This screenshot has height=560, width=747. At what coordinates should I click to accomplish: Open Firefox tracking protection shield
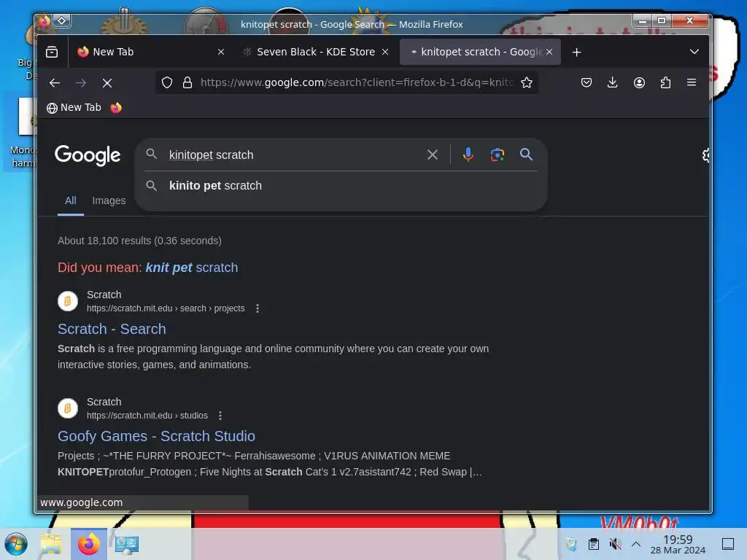point(167,83)
